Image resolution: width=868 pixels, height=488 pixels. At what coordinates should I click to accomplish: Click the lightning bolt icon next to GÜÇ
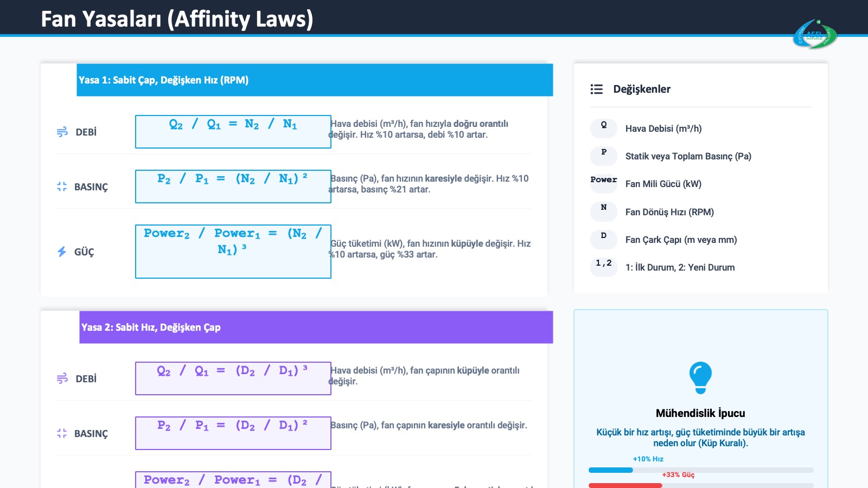(62, 252)
